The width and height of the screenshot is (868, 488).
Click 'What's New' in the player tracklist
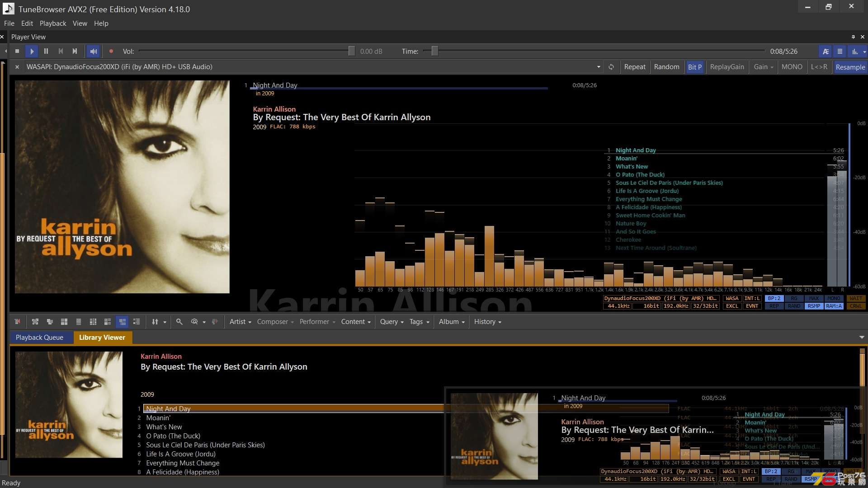pos(632,167)
